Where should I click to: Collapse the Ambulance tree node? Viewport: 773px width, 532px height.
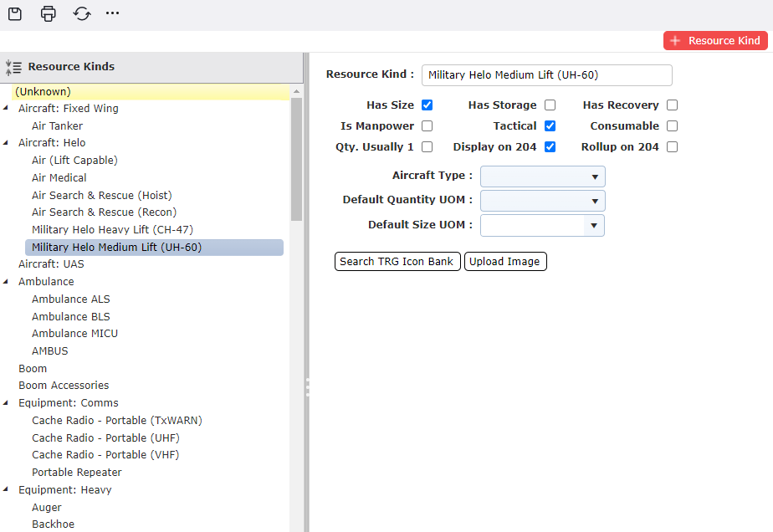(x=5, y=282)
